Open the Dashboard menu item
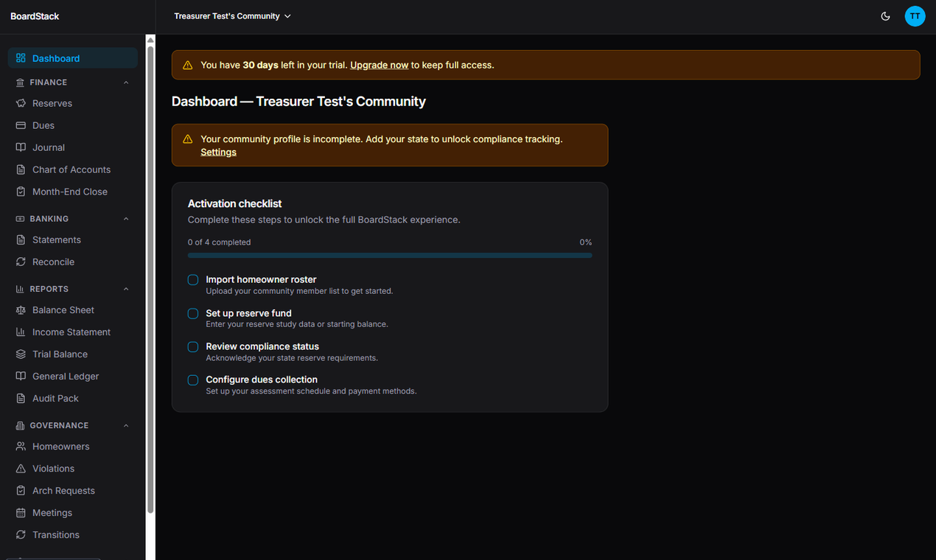 point(73,58)
